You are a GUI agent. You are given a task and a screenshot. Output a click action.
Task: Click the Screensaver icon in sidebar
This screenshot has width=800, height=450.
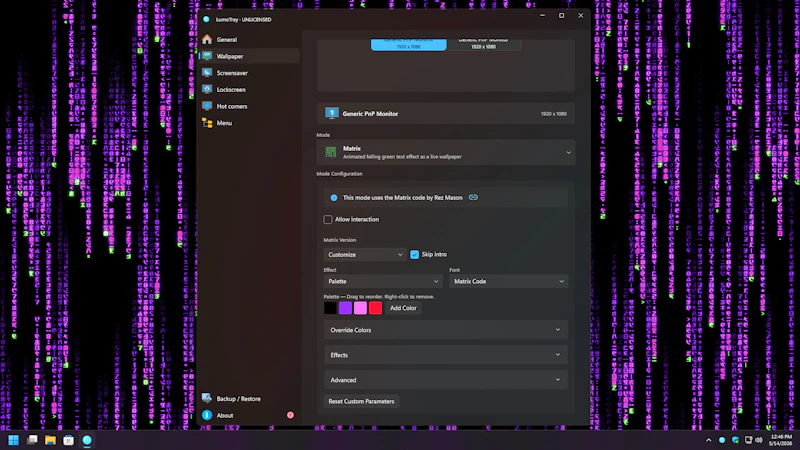(207, 73)
